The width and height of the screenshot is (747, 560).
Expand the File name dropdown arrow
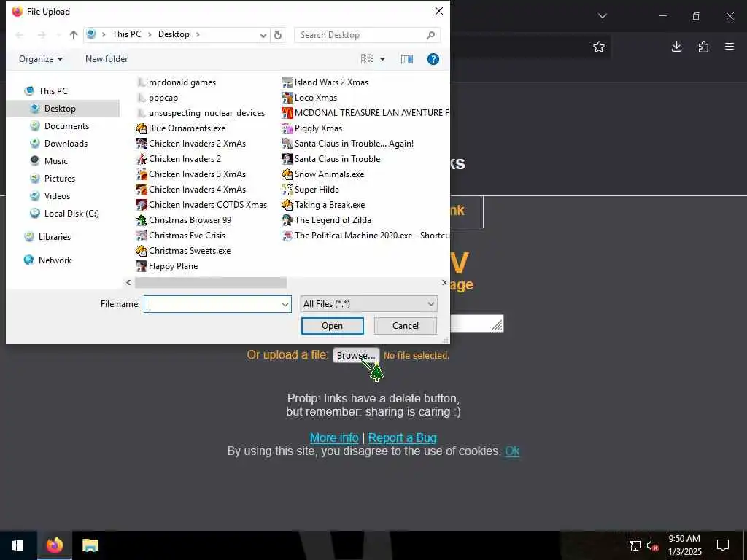click(x=285, y=304)
